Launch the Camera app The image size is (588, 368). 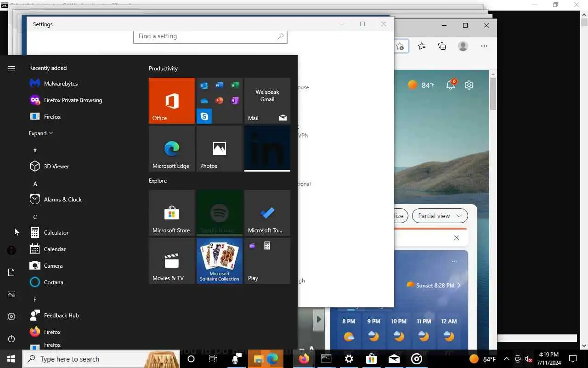(78, 265)
